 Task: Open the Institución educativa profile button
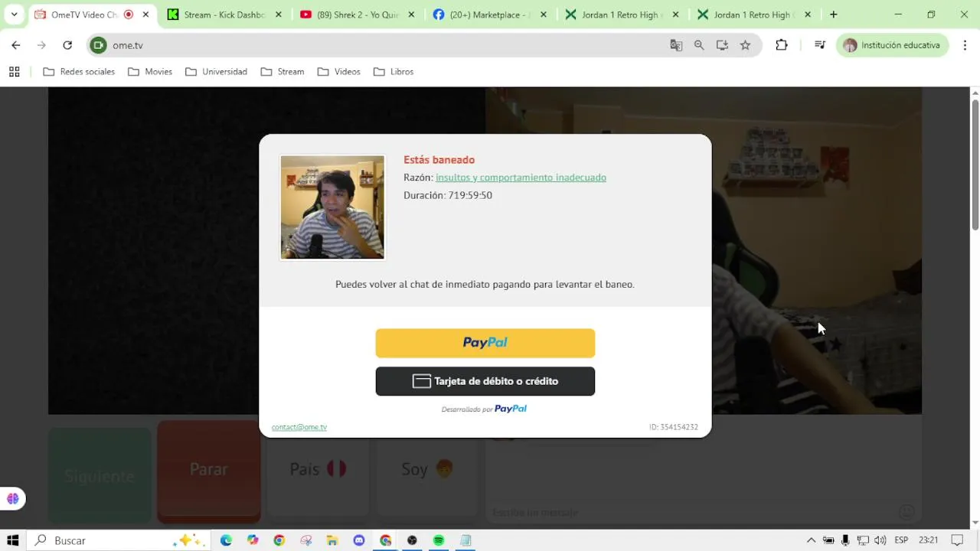893,45
